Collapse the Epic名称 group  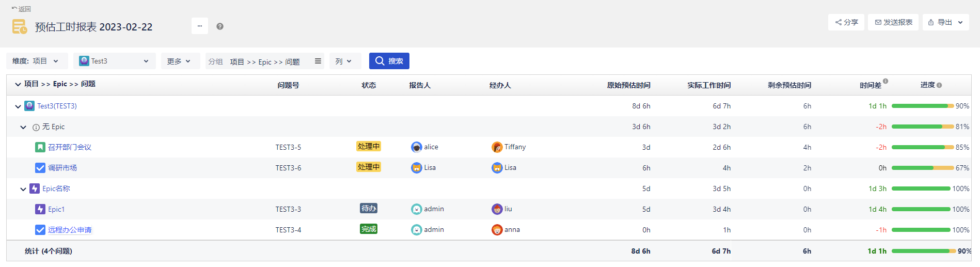pyautogui.click(x=23, y=189)
